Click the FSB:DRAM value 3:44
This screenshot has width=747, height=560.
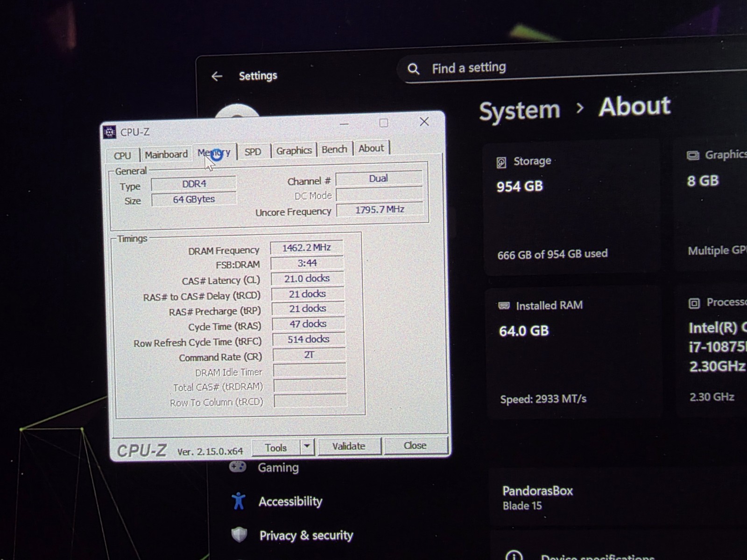307,263
